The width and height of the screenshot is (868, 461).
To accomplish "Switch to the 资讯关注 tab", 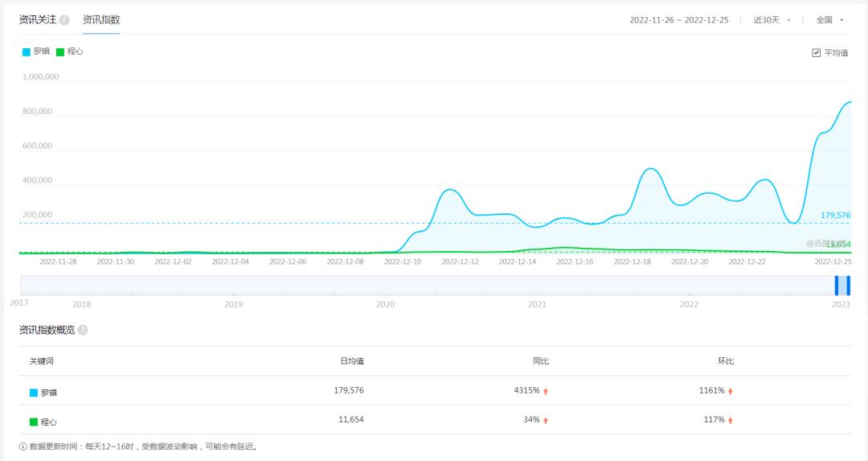I will pyautogui.click(x=38, y=20).
